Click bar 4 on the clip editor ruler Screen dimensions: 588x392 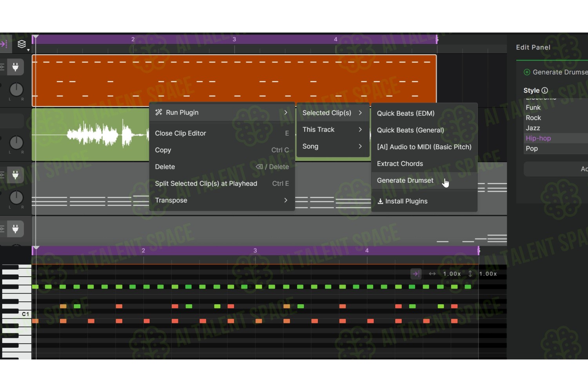click(x=367, y=250)
